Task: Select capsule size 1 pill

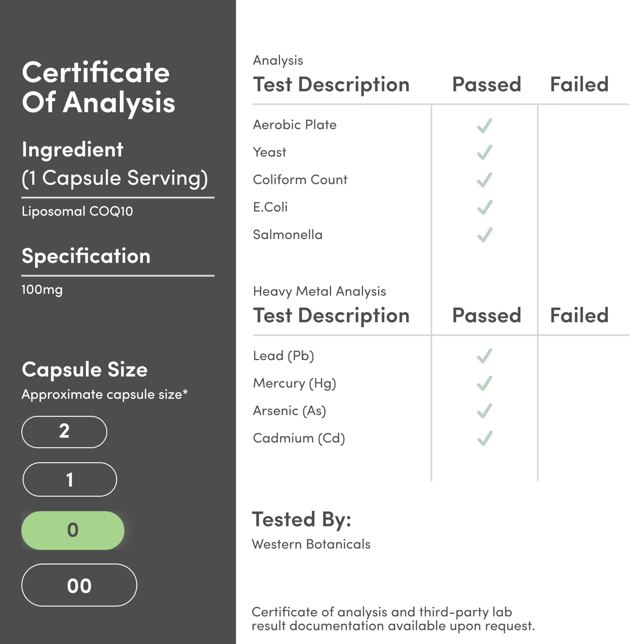Action: (x=70, y=479)
